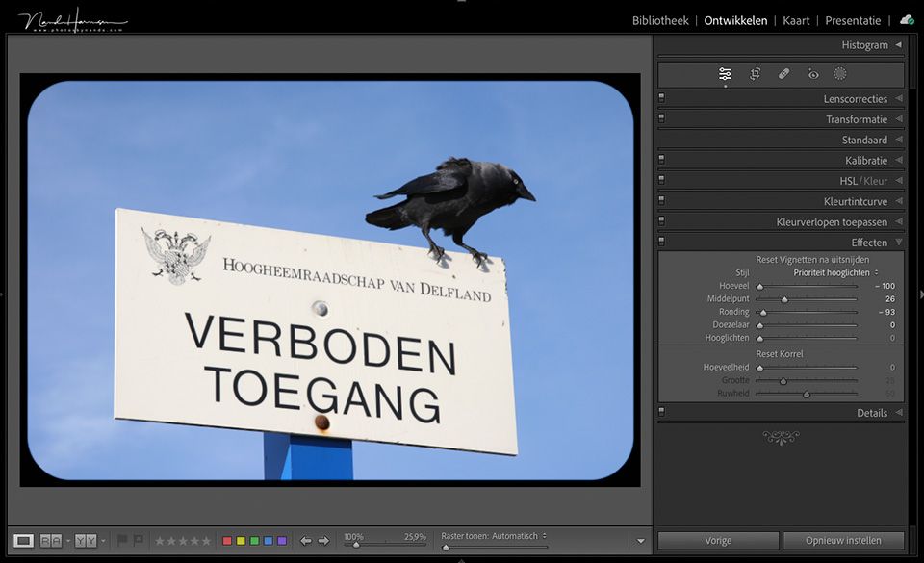Go to previous photo arrow
Screen dimensions: 924x563
[306, 541]
